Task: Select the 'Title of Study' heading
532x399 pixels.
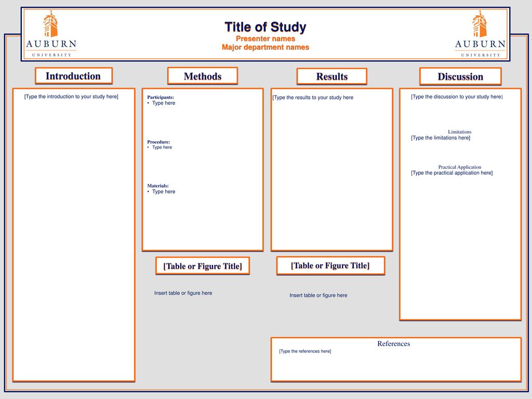Action: pyautogui.click(x=265, y=27)
